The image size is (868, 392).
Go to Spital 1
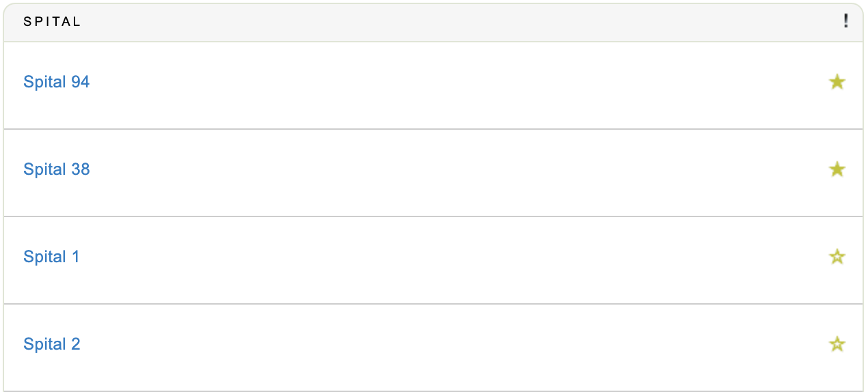51,257
